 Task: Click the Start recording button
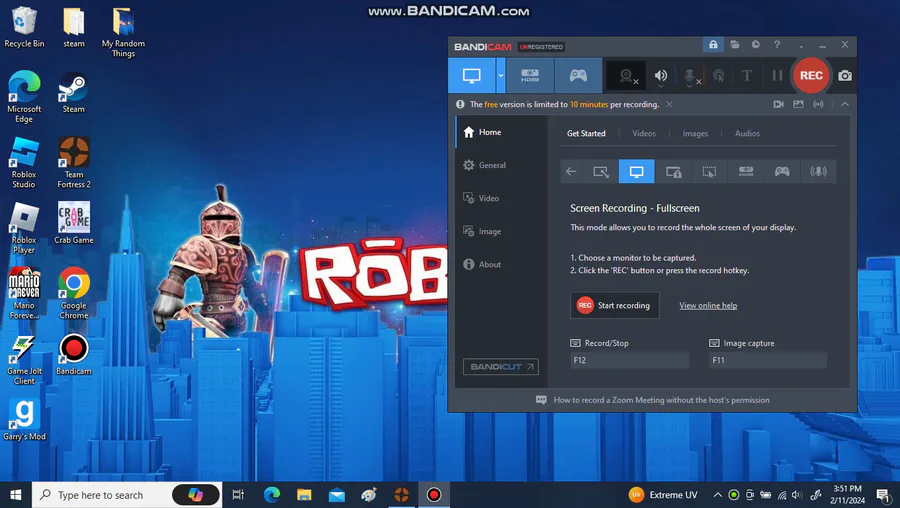click(x=615, y=305)
